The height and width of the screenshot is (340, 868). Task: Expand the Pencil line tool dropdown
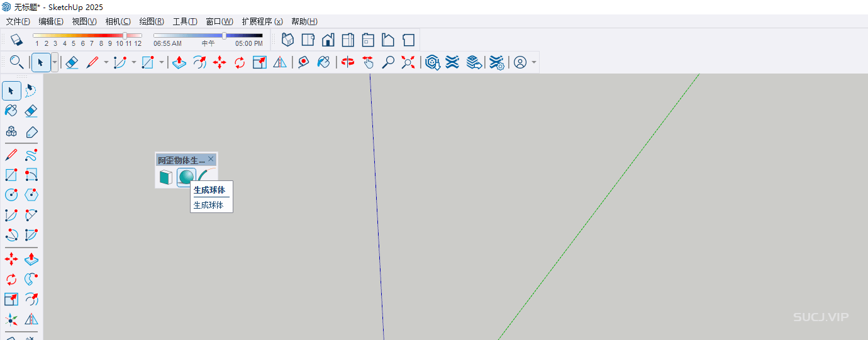click(106, 62)
